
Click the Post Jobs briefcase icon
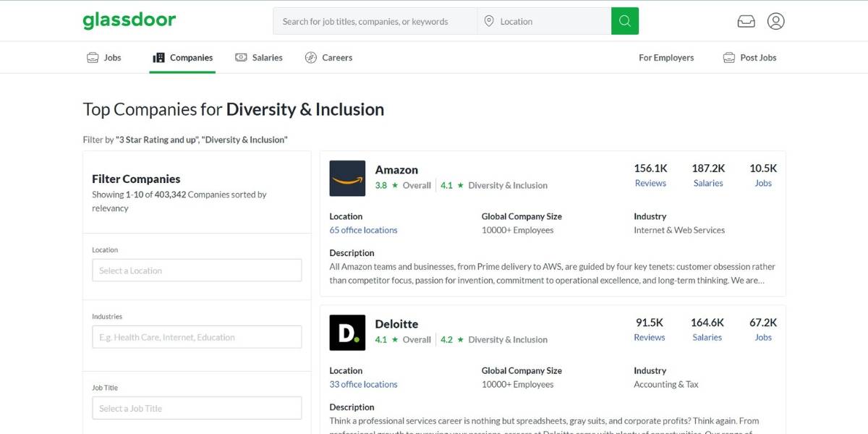pos(729,58)
